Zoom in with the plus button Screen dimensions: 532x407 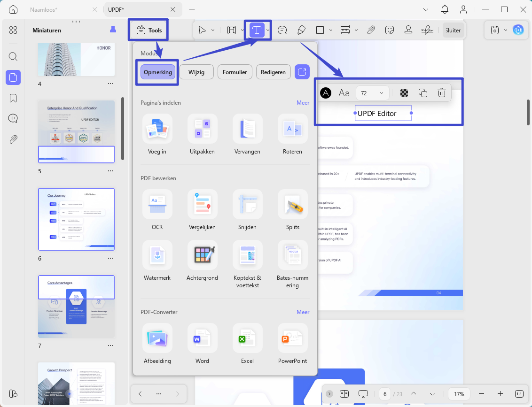pyautogui.click(x=500, y=394)
